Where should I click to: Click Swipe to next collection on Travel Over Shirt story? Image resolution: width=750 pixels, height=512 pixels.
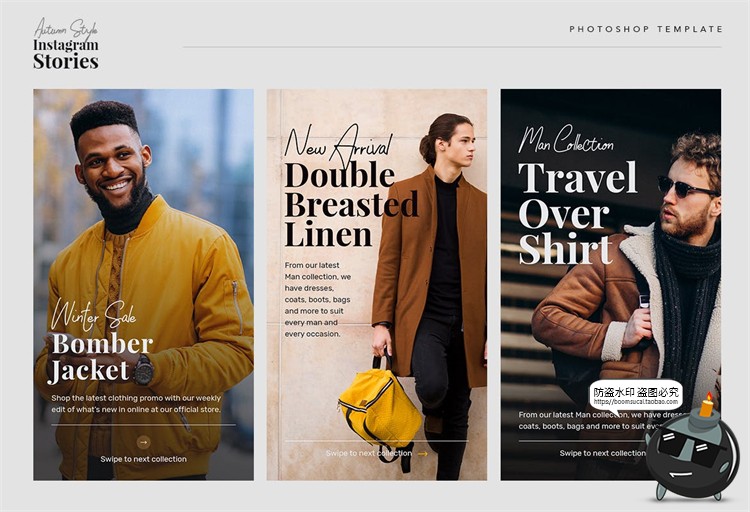602,453
